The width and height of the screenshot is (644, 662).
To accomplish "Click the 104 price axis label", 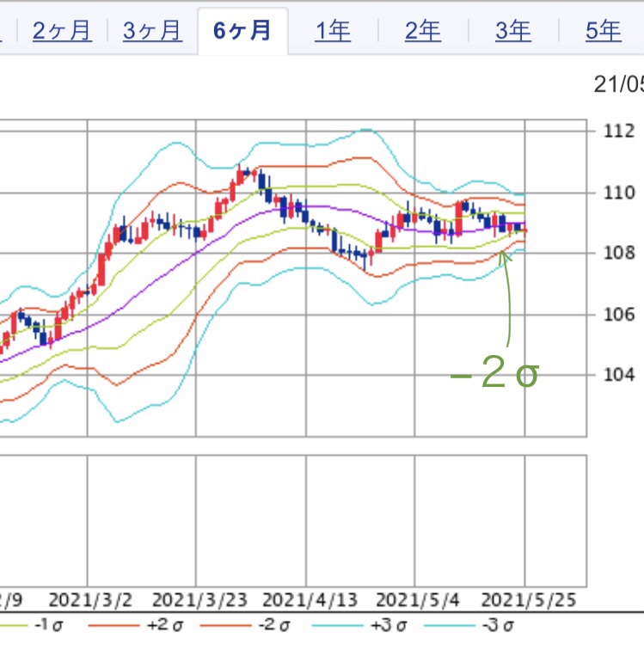I will pos(619,375).
